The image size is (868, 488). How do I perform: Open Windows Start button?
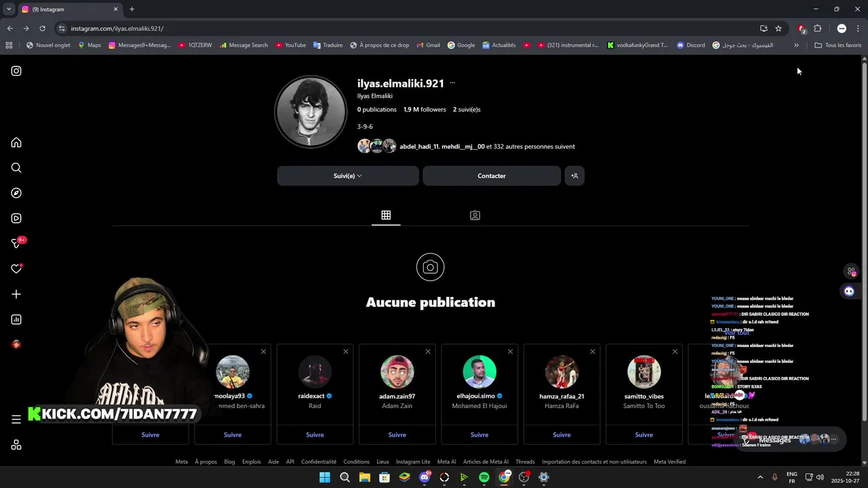[325, 477]
